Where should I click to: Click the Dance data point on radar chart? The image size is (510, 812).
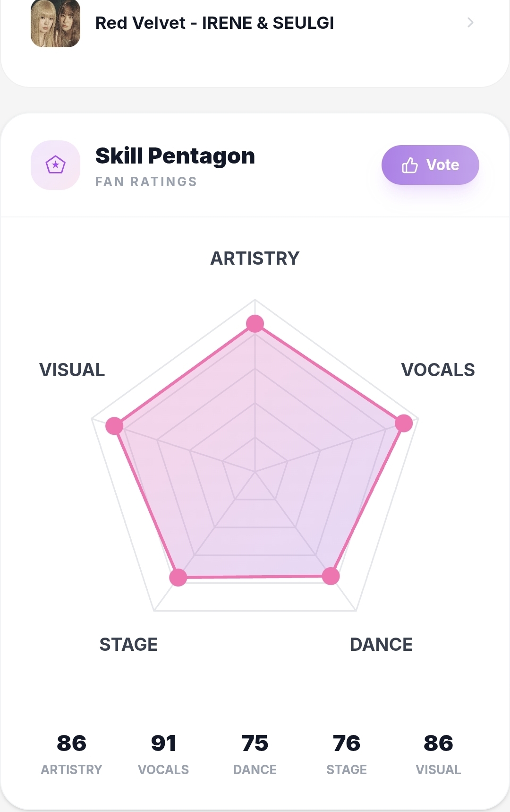(x=331, y=576)
